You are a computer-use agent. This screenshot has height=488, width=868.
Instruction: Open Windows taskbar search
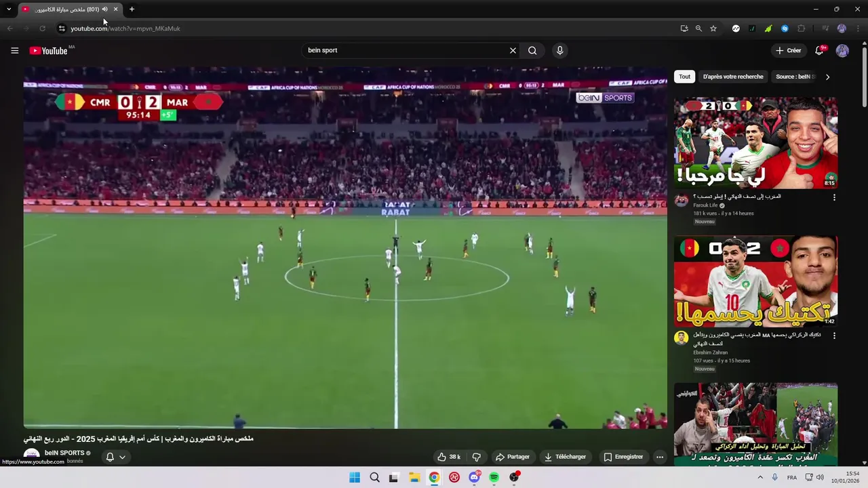coord(374,477)
